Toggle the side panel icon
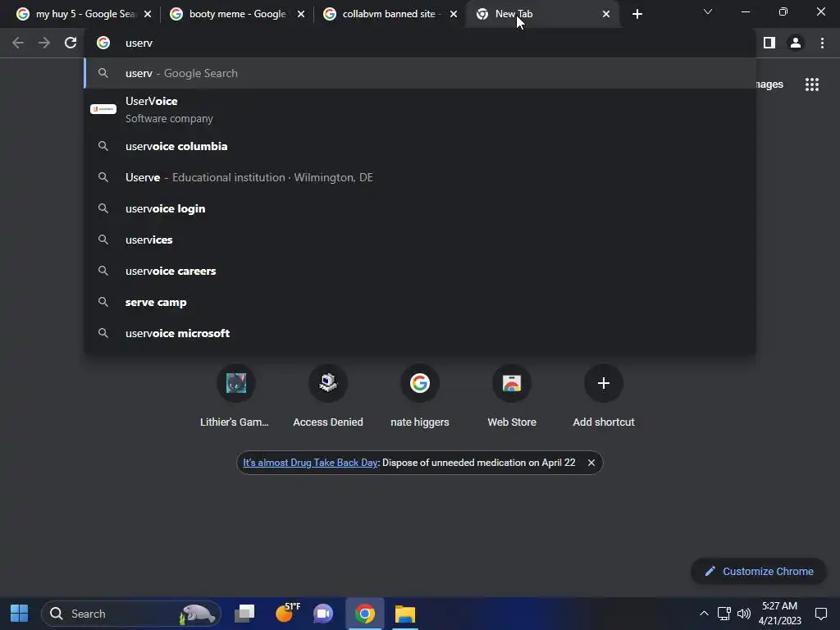Image resolution: width=840 pixels, height=630 pixels. pyautogui.click(x=769, y=43)
